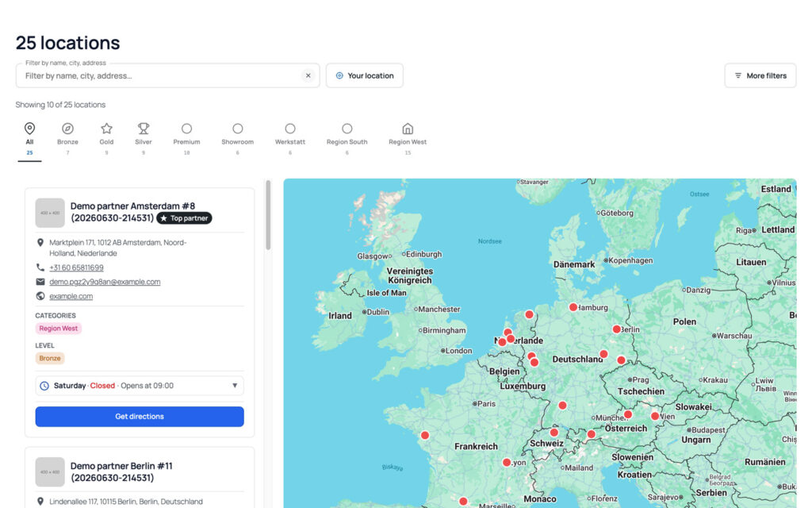This screenshot has width=812, height=508.
Task: Click the map marker near Lyon
Action: coord(507,463)
